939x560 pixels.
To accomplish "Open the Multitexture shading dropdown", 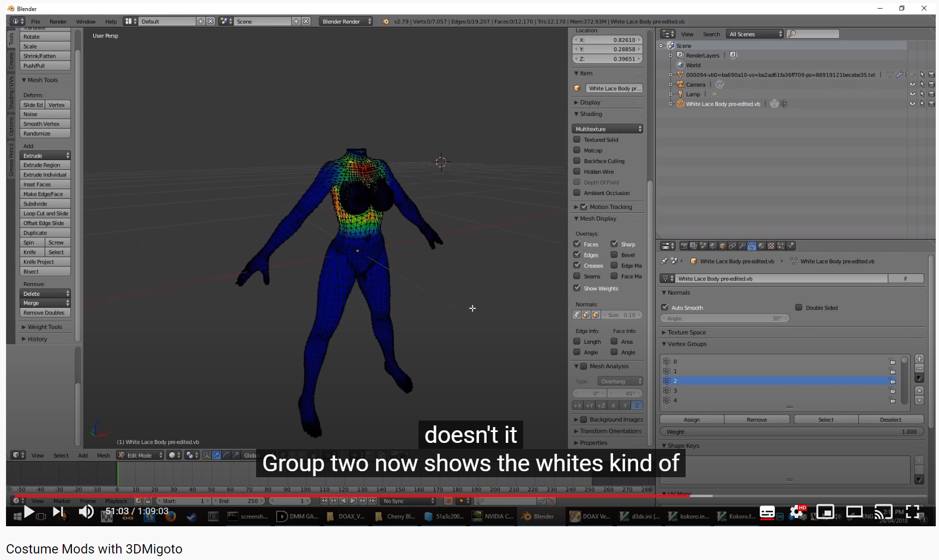I will point(608,129).
